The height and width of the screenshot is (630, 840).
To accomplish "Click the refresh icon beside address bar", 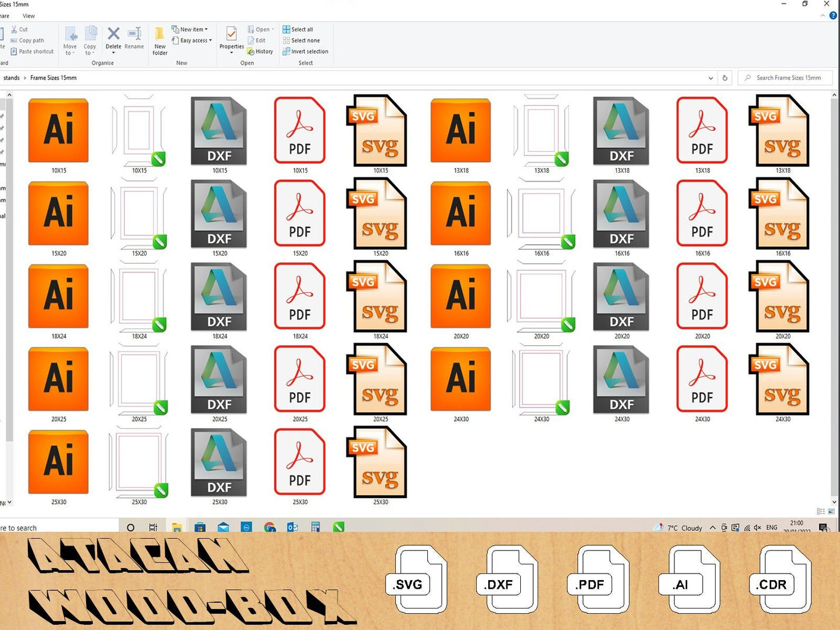I will [725, 78].
